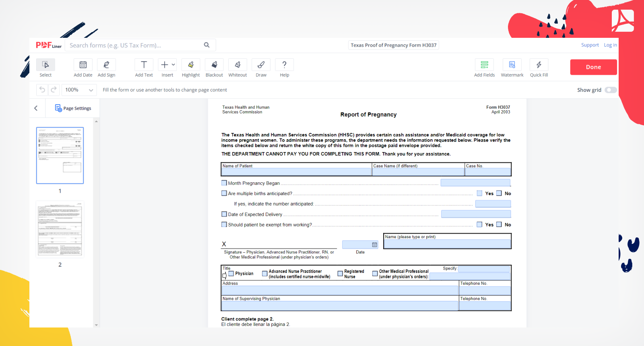The image size is (644, 346).
Task: Click the number anticipated field
Action: (493, 204)
